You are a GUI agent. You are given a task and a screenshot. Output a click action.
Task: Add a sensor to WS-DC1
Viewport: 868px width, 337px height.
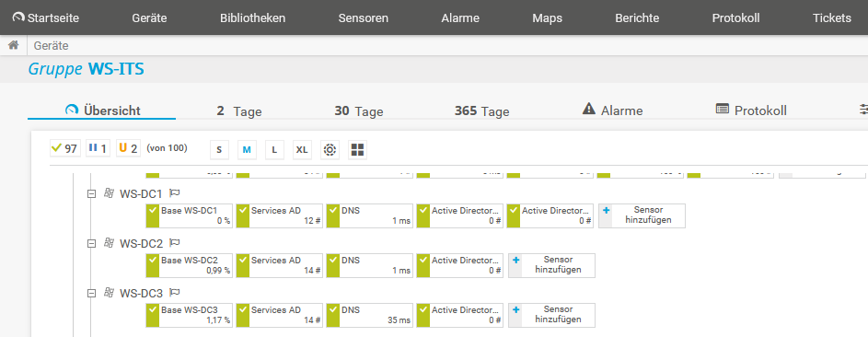(x=642, y=215)
